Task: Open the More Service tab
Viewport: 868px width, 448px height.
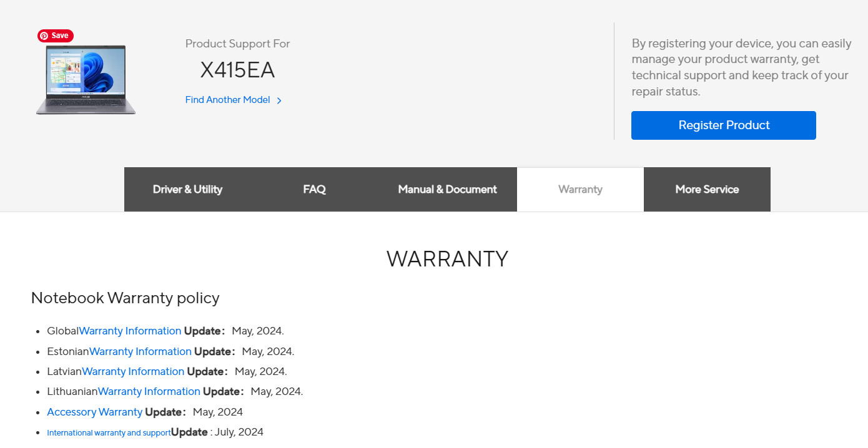Action: [x=707, y=189]
